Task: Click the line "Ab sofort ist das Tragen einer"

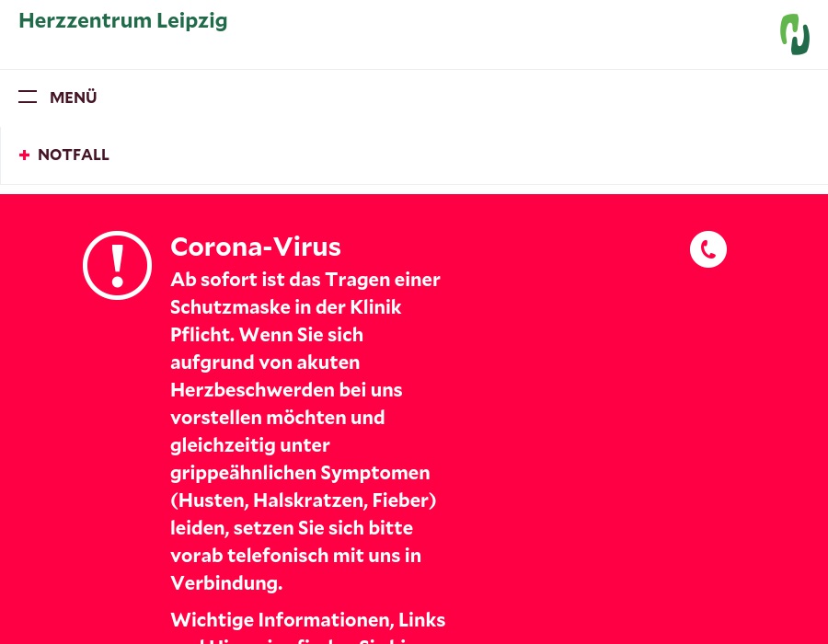Action: point(305,279)
